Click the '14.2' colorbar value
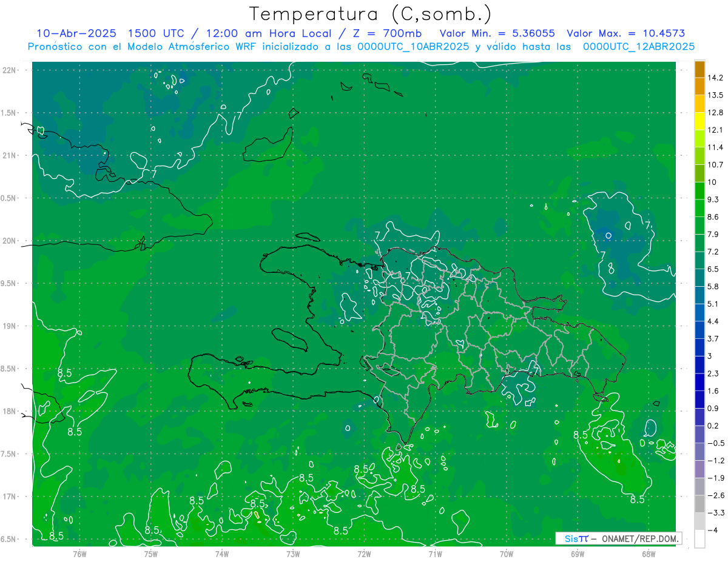The width and height of the screenshot is (728, 562). (716, 78)
